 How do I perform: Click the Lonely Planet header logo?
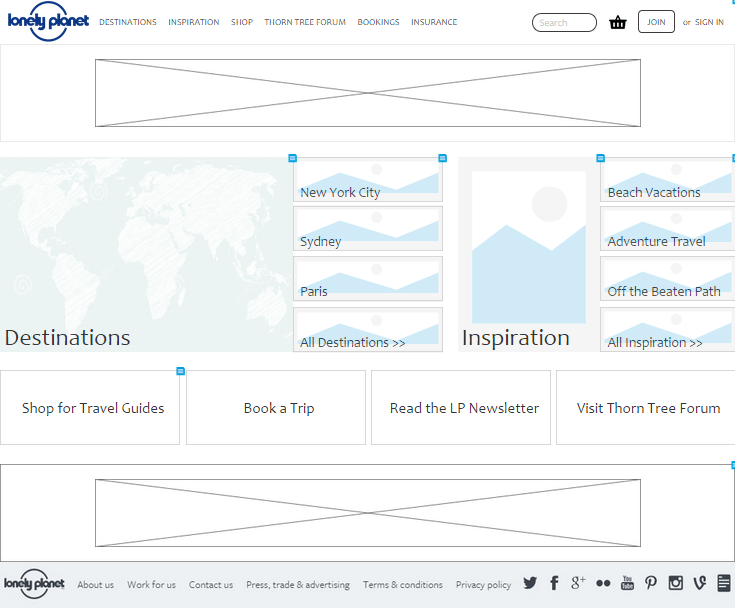pos(47,23)
